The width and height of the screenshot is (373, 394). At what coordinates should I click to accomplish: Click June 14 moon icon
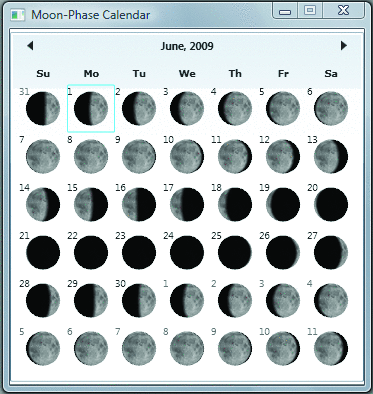point(43,204)
